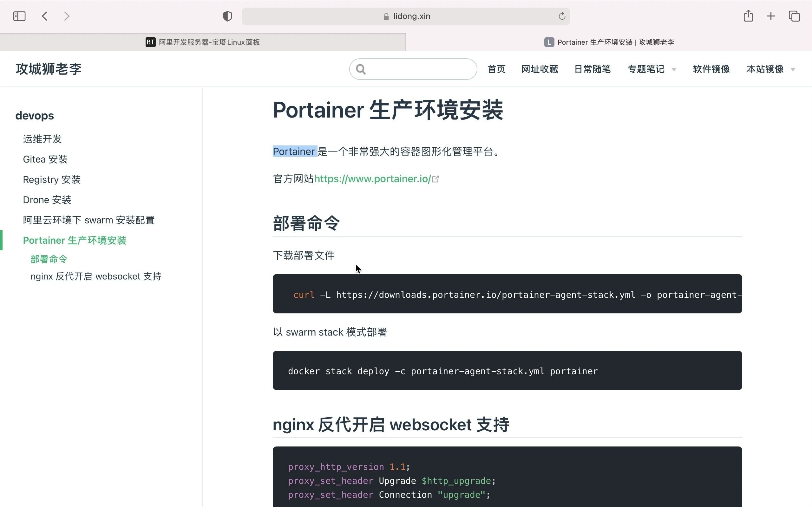812x507 pixels.
Task: Click the nginx 反代开启 websocket 支持 entry
Action: coord(95,276)
